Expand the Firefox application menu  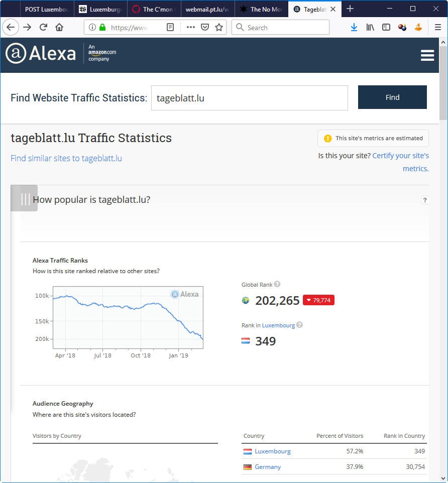click(437, 28)
